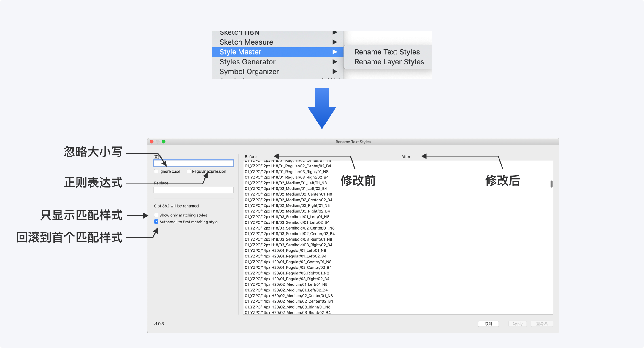Check Show only matching styles
The image size is (644, 348).
156,215
